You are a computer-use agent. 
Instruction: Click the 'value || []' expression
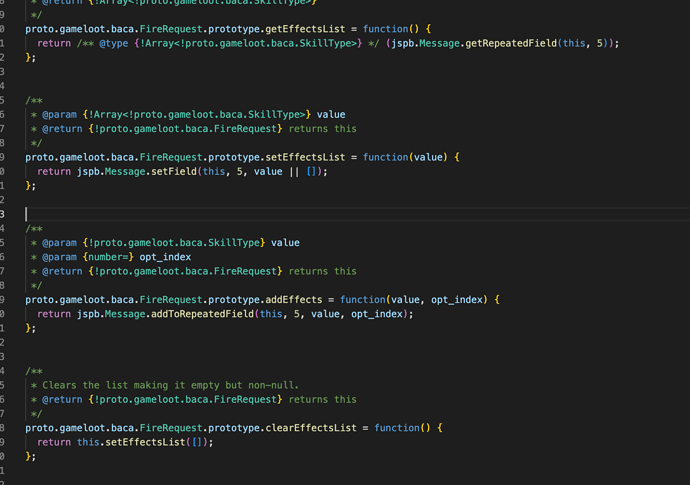click(x=285, y=172)
